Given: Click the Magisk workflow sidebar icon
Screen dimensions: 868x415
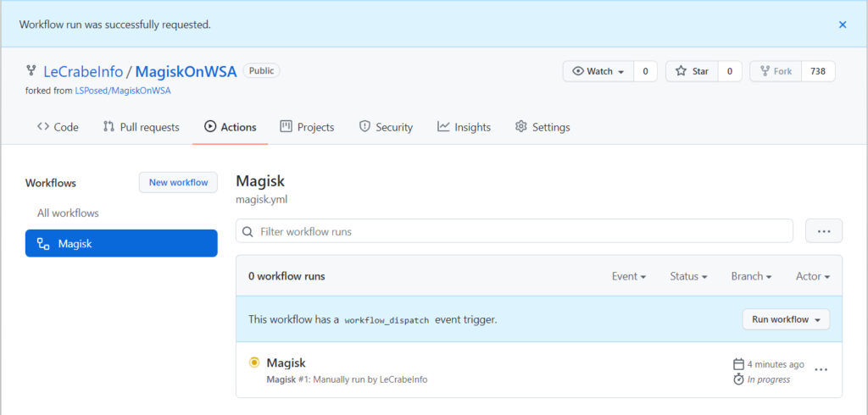Looking at the screenshot, I should pyautogui.click(x=43, y=244).
